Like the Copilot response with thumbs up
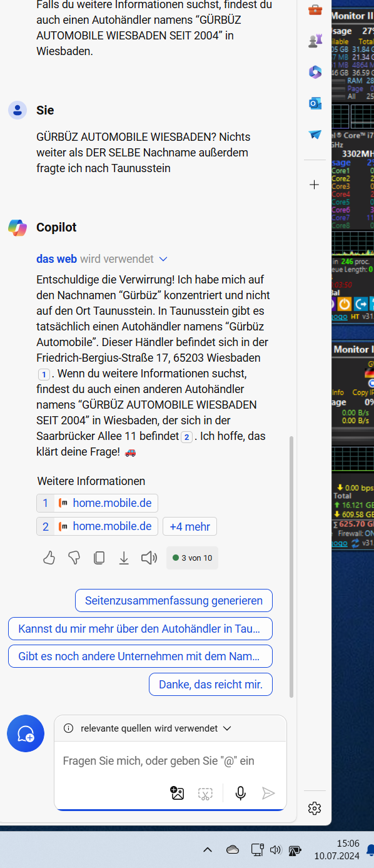The height and width of the screenshot is (868, 374). click(49, 558)
